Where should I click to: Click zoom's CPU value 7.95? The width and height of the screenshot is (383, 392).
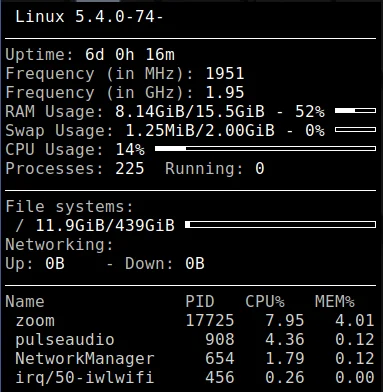[285, 321]
